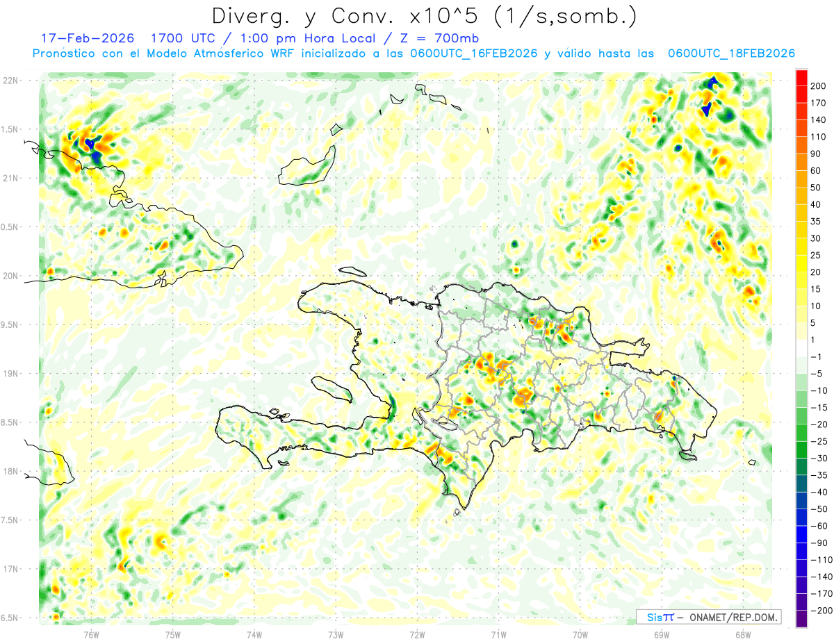Image resolution: width=834 pixels, height=644 pixels.
Task: Click the colorbar value "60"
Action: point(816,170)
